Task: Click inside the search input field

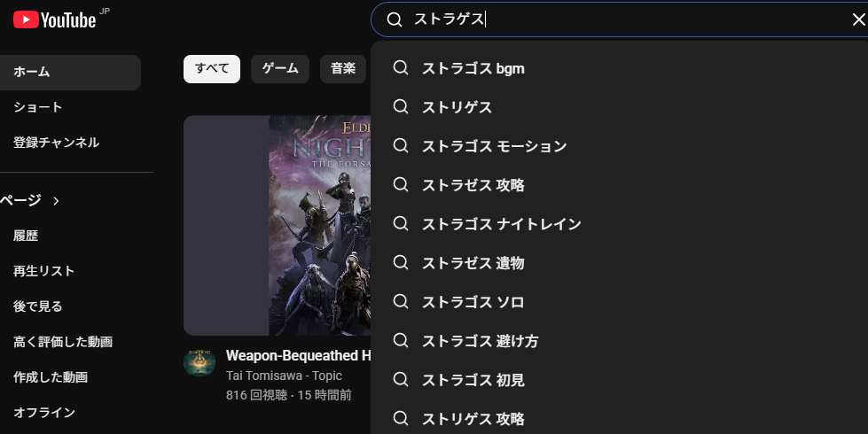Action: pos(621,19)
